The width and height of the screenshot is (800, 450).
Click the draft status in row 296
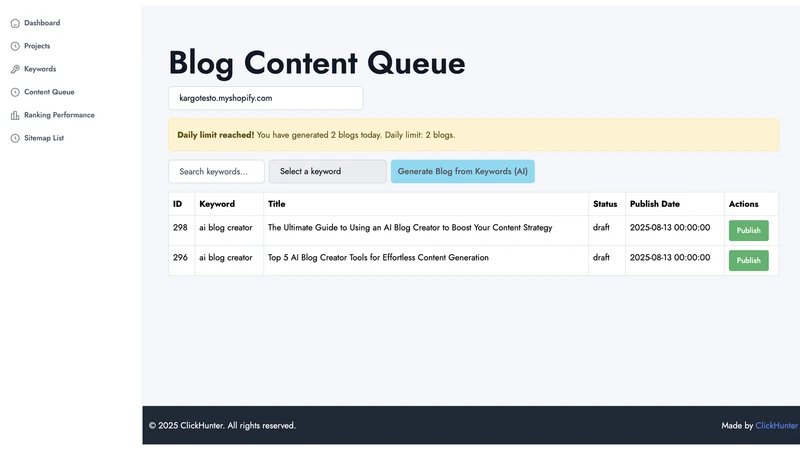coord(601,258)
